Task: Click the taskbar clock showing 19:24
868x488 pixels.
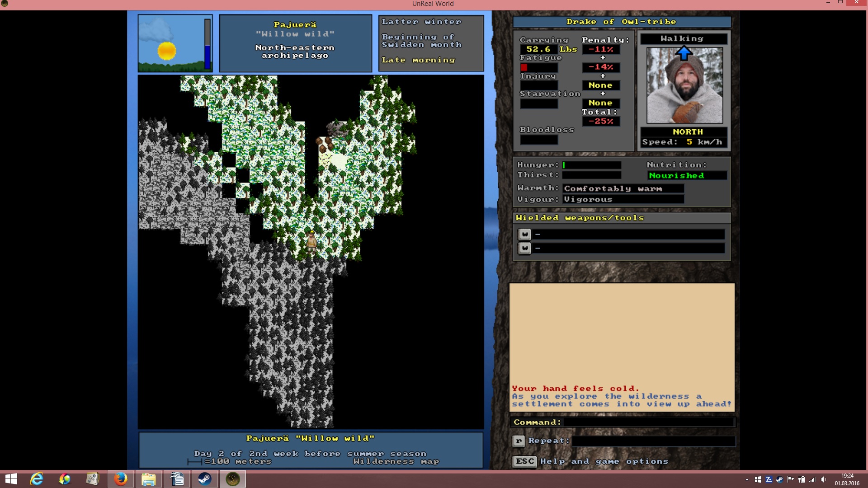Action: point(847,479)
